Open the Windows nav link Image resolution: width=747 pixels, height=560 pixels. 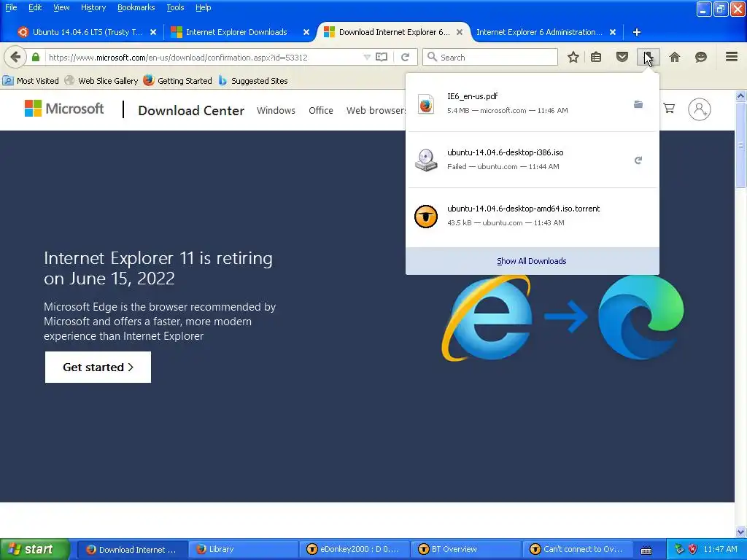(276, 111)
